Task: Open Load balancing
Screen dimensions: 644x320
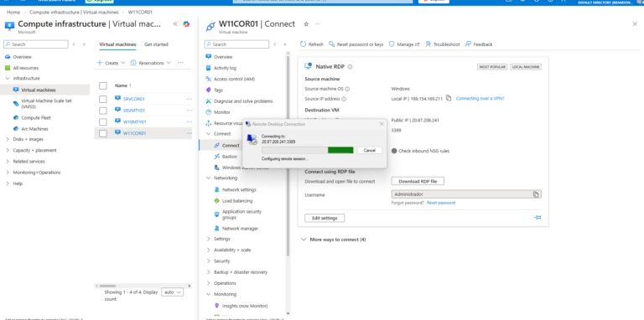Action: coord(237,201)
